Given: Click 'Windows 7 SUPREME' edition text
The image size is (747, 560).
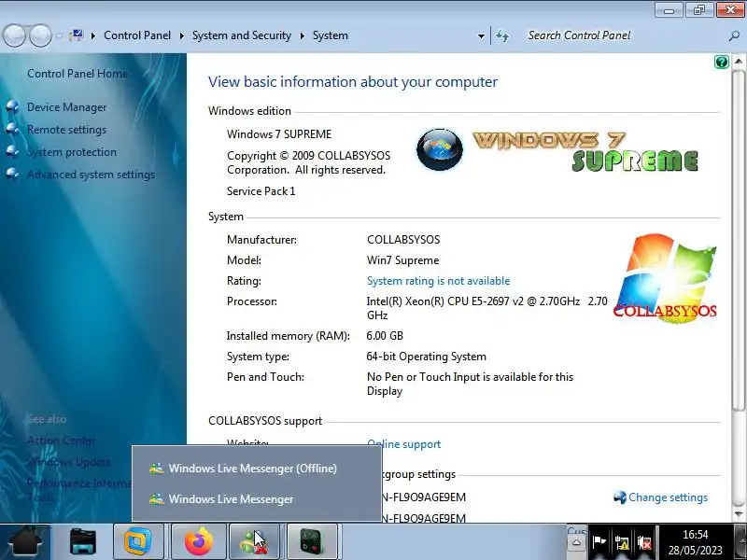Looking at the screenshot, I should (279, 134).
